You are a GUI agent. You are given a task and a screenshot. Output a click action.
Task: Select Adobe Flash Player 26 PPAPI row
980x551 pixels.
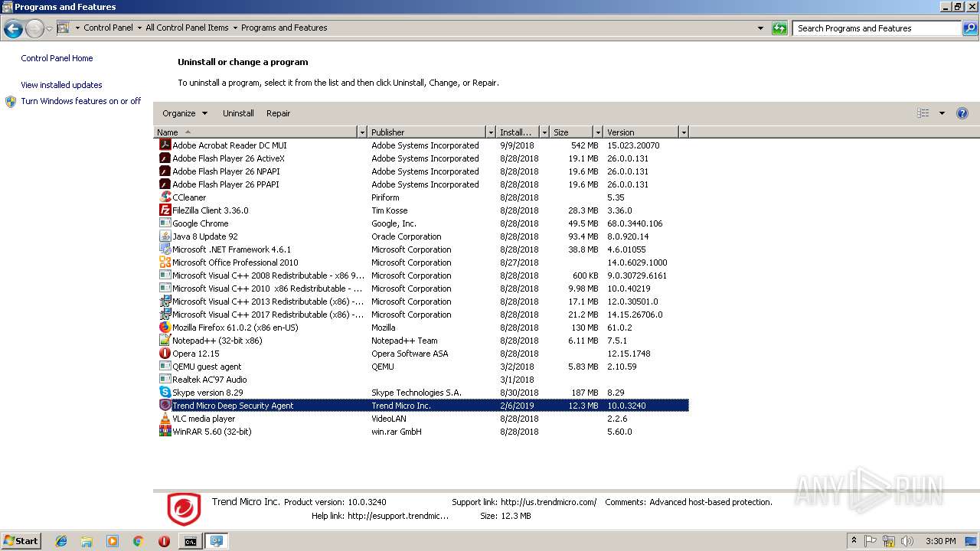(421, 184)
